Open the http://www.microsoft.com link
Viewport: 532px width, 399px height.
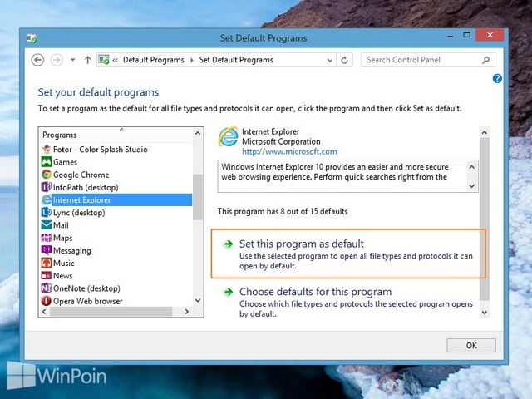click(x=289, y=151)
